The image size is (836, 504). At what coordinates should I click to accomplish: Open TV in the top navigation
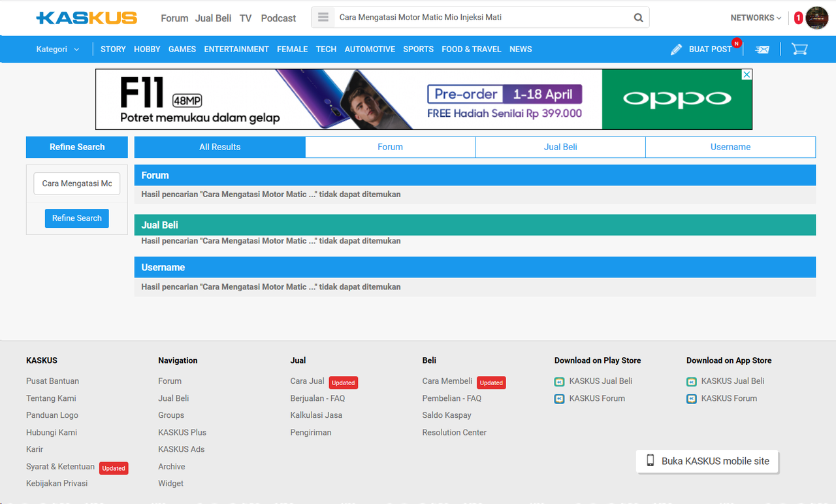(246, 18)
